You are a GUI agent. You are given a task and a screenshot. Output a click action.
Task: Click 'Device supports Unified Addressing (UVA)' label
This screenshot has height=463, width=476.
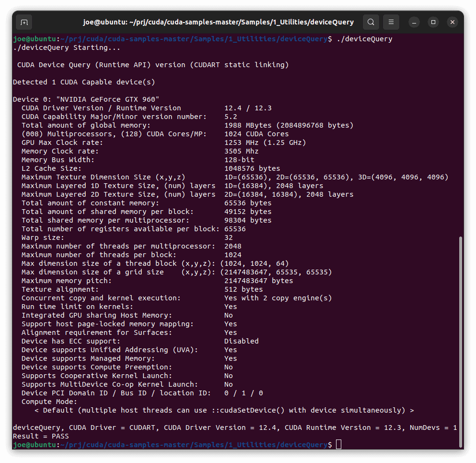coord(110,350)
